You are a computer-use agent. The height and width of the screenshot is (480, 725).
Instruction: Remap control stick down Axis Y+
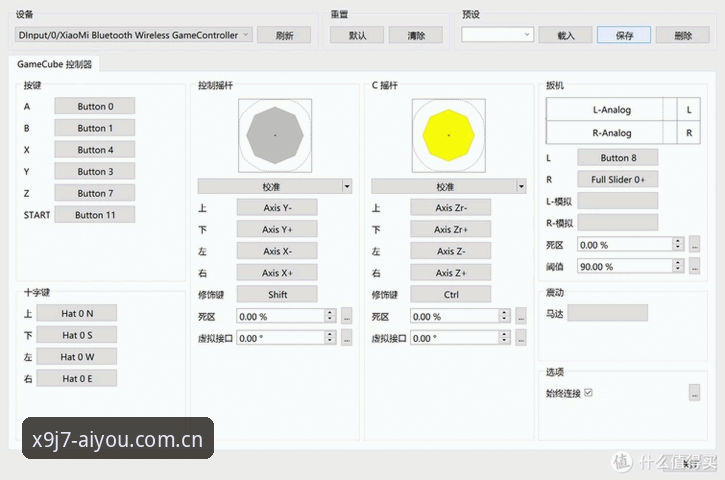click(277, 229)
